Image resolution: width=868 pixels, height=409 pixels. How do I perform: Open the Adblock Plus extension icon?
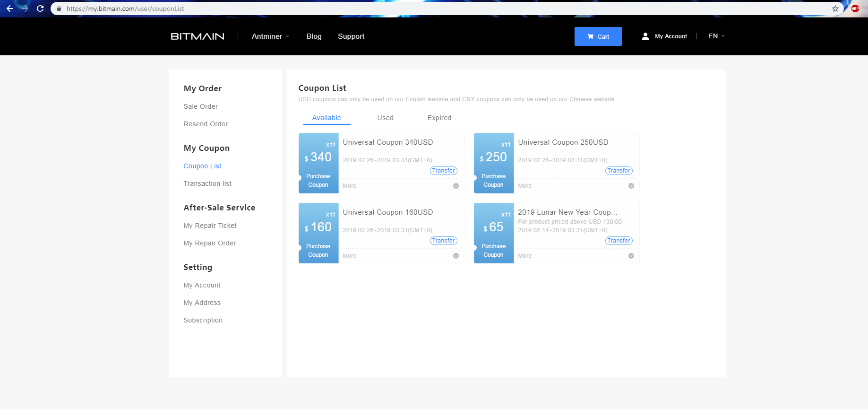(855, 9)
